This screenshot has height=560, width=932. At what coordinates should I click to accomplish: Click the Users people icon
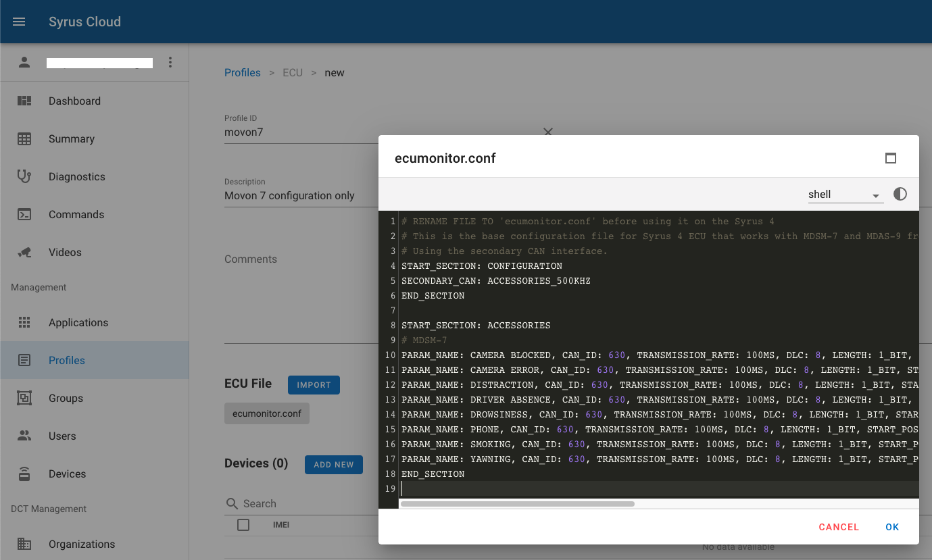point(24,436)
